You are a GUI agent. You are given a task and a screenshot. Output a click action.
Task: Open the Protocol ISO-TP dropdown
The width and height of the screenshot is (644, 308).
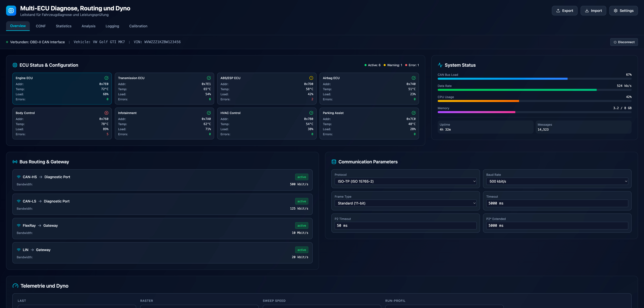click(405, 181)
